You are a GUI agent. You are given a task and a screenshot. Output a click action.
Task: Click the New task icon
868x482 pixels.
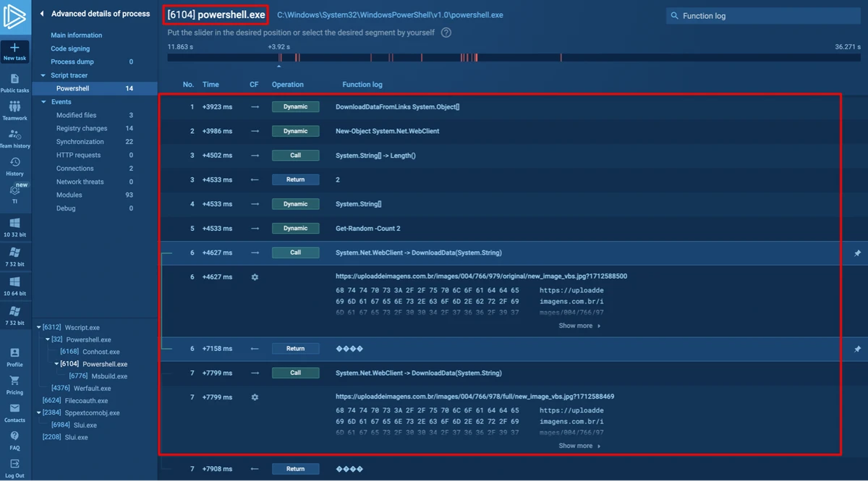point(14,51)
